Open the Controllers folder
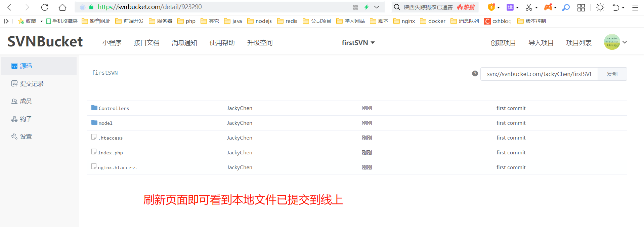 tap(114, 108)
